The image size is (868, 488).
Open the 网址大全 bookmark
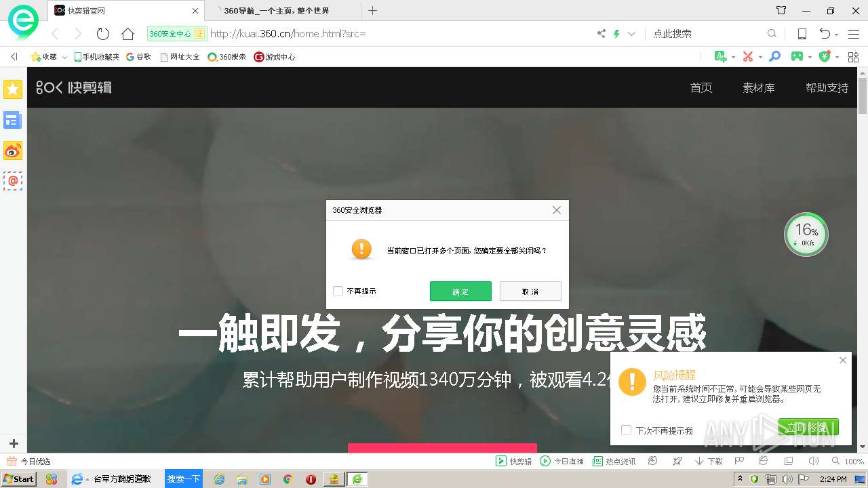point(180,57)
